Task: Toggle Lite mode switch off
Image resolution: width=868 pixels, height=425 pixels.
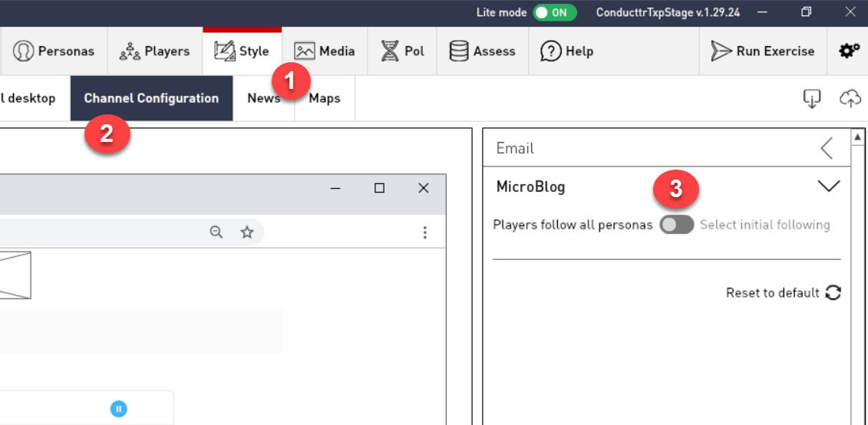Action: click(x=554, y=12)
